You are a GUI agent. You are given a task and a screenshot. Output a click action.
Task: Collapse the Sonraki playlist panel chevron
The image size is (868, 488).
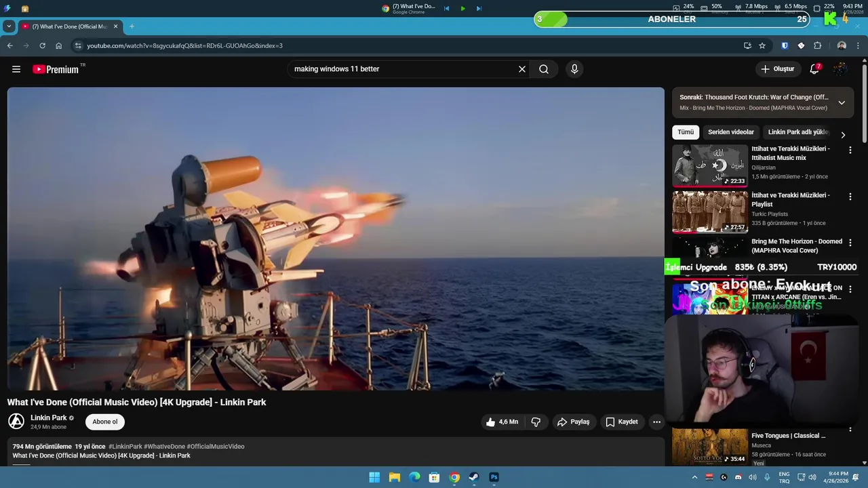click(842, 103)
